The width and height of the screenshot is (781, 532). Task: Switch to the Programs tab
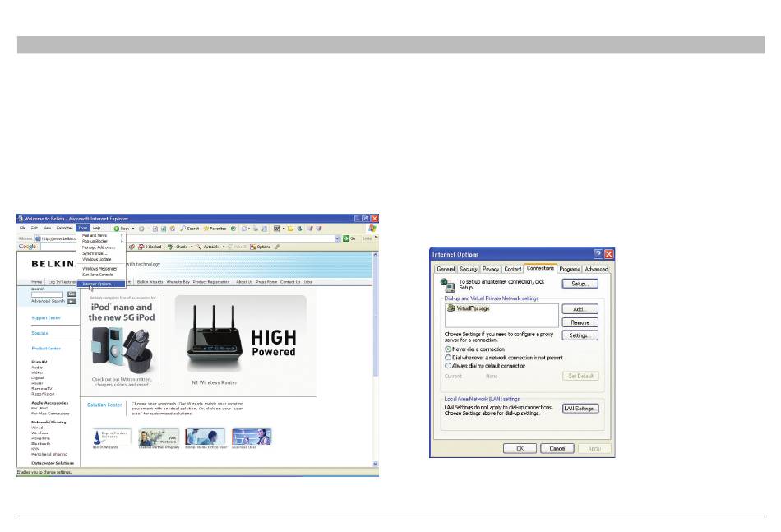570,269
